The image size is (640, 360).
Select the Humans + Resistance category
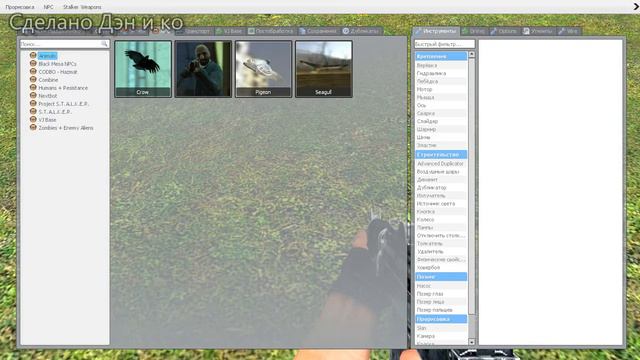63,88
